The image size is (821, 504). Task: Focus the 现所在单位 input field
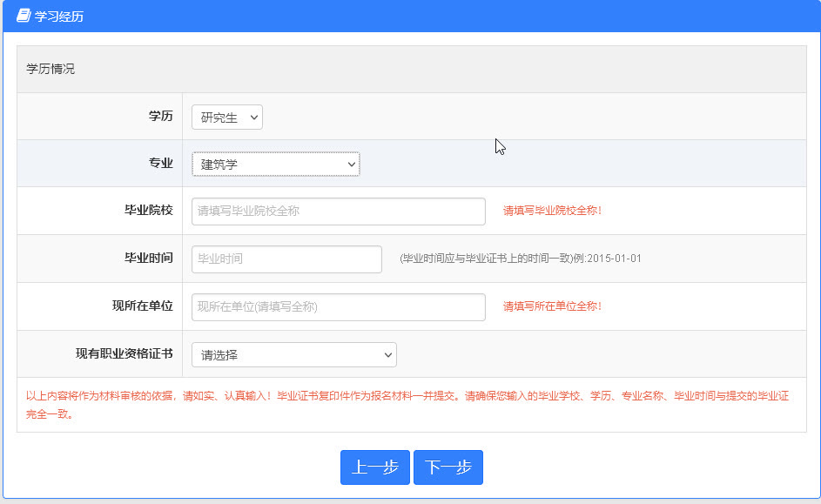(339, 307)
